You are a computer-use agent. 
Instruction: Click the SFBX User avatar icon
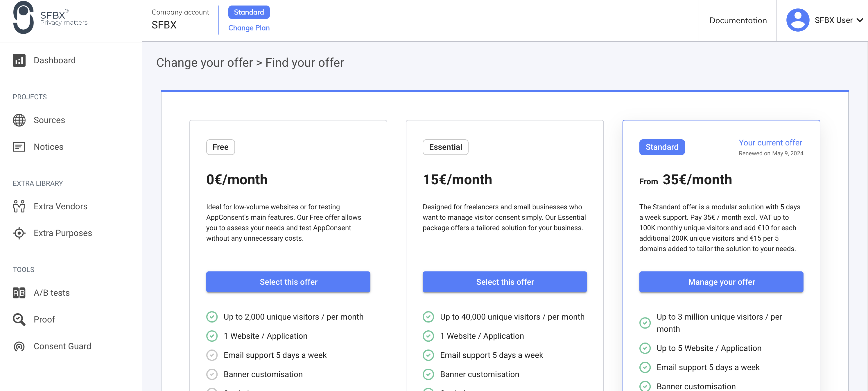pos(798,20)
